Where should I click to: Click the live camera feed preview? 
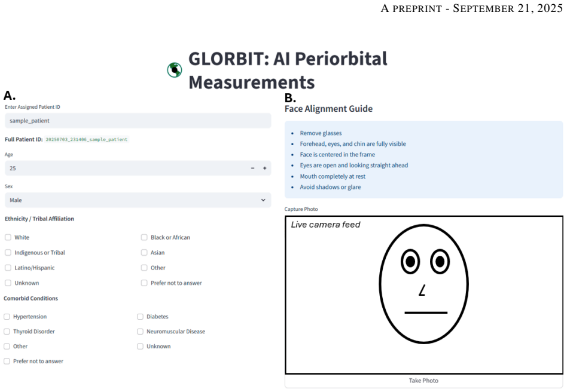pos(424,295)
